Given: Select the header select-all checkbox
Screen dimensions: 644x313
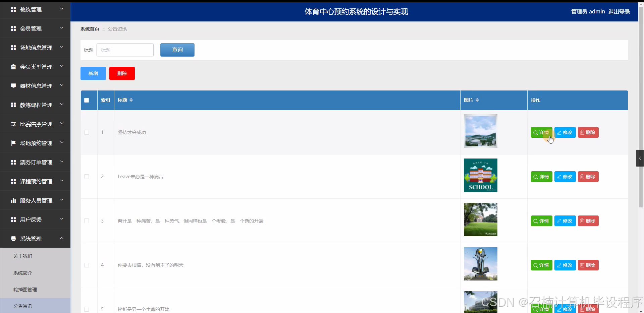Looking at the screenshot, I should tap(87, 100).
